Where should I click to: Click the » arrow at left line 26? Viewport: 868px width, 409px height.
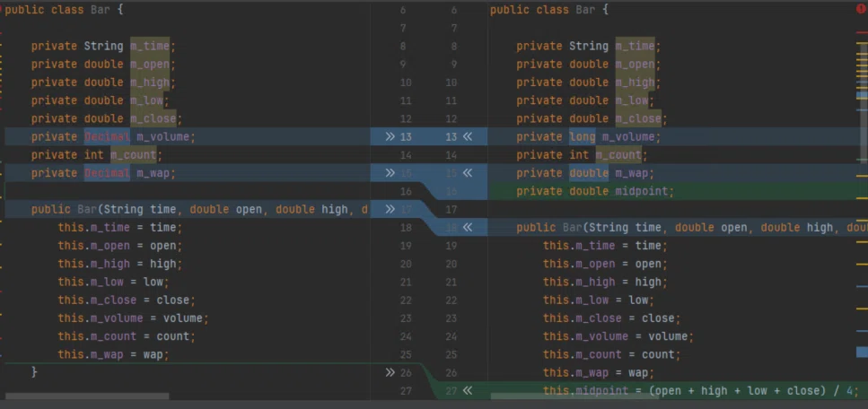pyautogui.click(x=390, y=372)
